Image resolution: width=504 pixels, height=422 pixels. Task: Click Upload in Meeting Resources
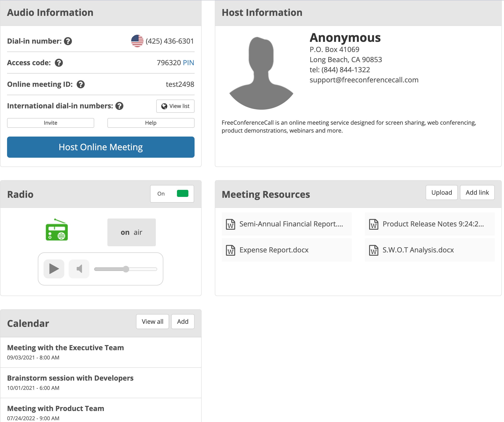pos(441,192)
